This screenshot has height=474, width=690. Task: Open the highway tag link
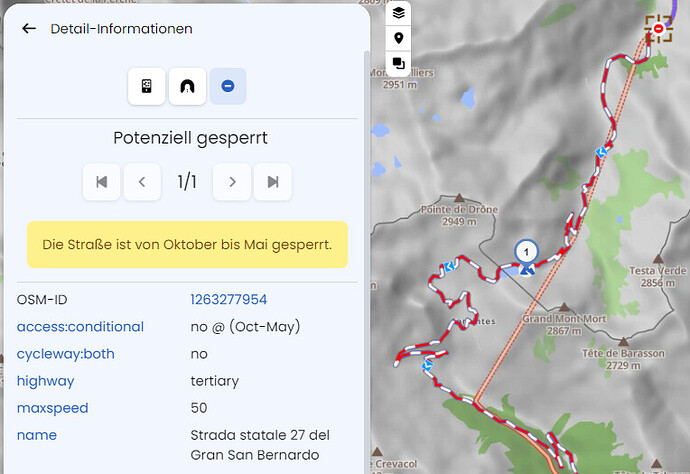(45, 381)
